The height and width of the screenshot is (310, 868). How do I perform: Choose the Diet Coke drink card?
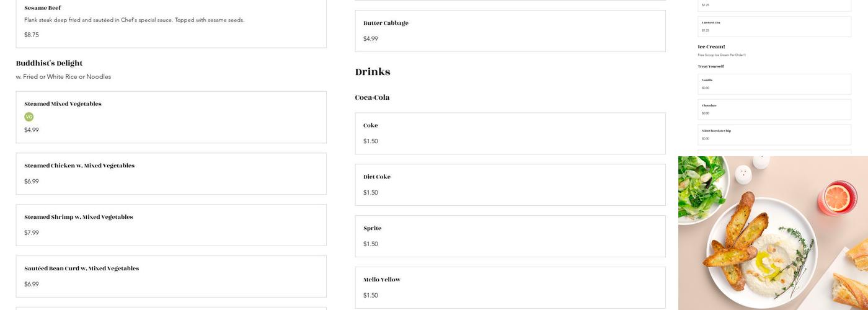tap(510, 185)
